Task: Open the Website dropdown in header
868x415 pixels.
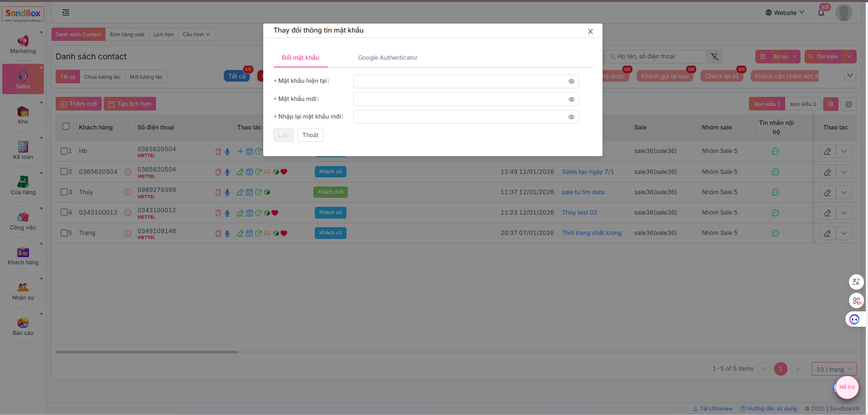Action: point(785,13)
